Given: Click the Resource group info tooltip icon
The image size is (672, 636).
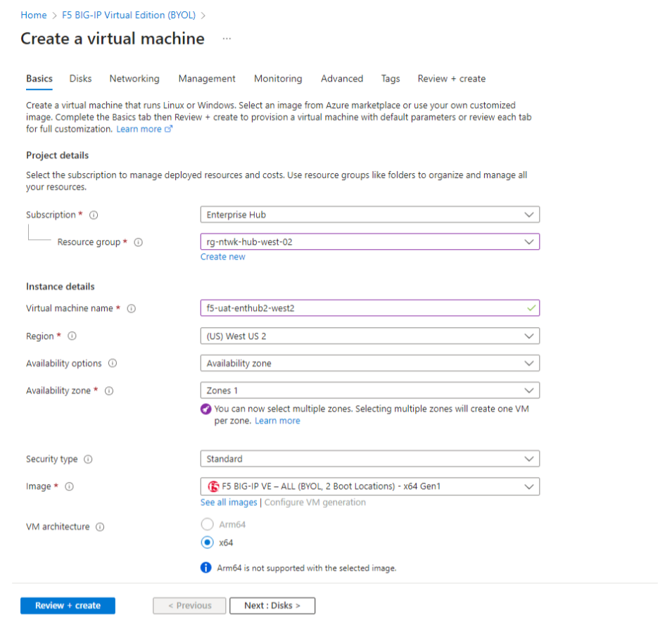Looking at the screenshot, I should tap(139, 242).
